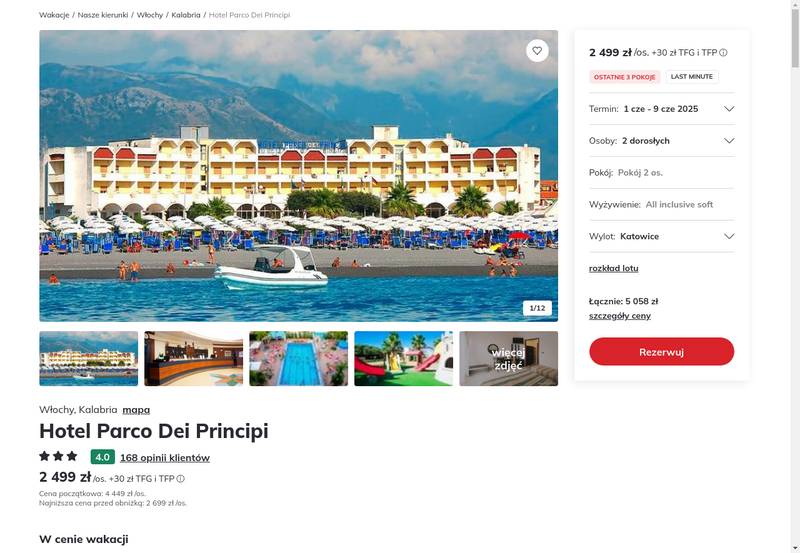Select the swimming pool thumbnail
The height and width of the screenshot is (553, 800).
click(298, 359)
